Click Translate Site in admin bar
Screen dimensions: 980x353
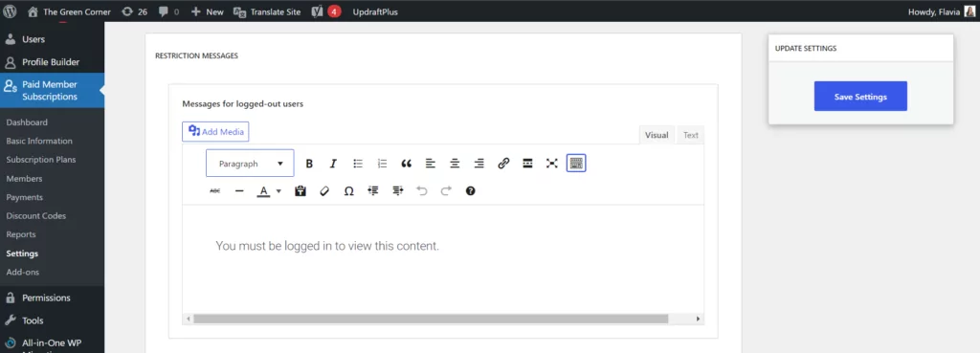267,11
